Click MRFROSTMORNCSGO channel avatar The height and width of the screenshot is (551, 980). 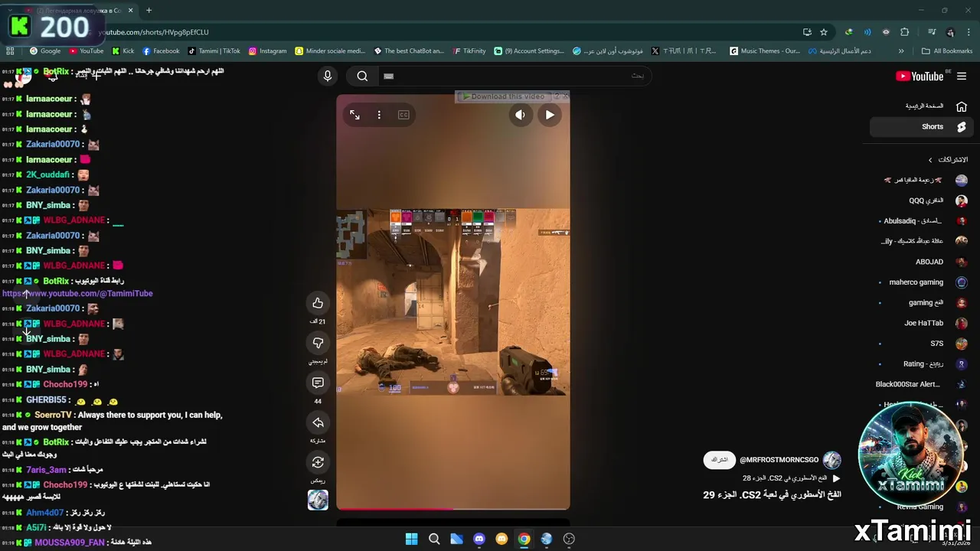point(831,459)
